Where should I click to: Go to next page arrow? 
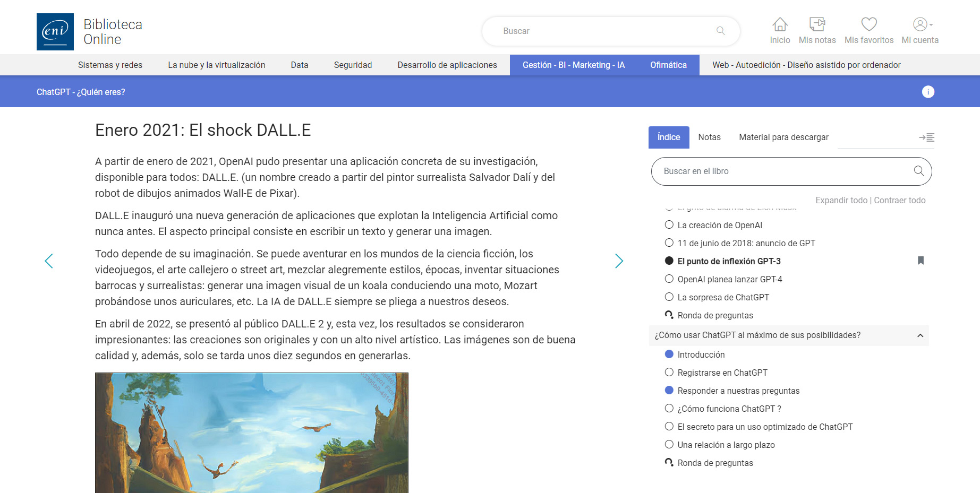tap(619, 261)
